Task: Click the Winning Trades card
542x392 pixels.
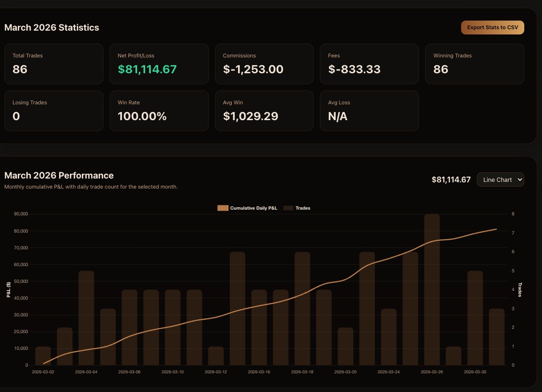Action: point(474,64)
